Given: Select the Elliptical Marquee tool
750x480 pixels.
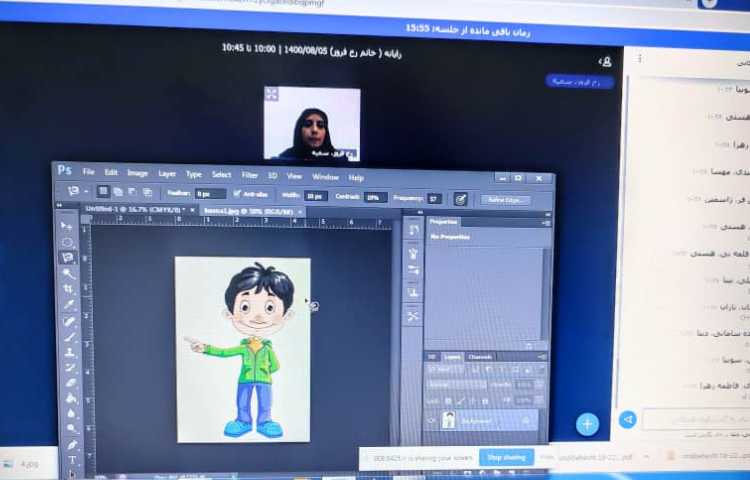Looking at the screenshot, I should tap(67, 242).
